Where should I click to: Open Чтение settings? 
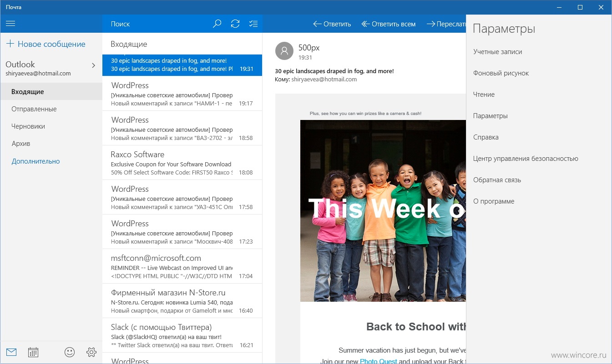point(484,95)
